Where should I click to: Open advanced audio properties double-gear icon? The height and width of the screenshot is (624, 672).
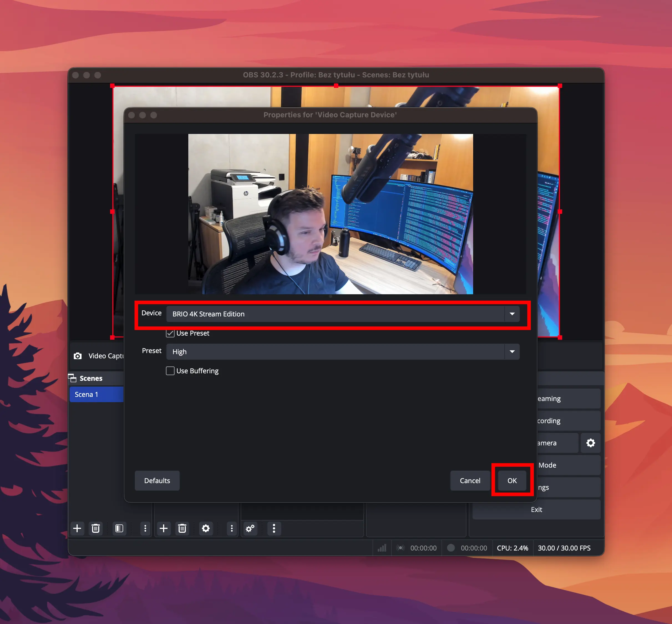coord(250,528)
